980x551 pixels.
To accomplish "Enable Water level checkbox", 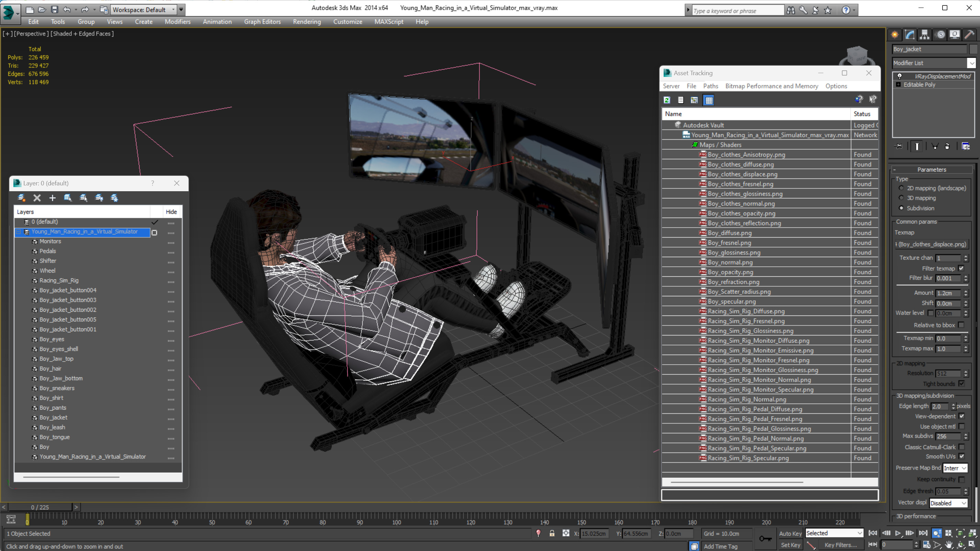I will 931,313.
